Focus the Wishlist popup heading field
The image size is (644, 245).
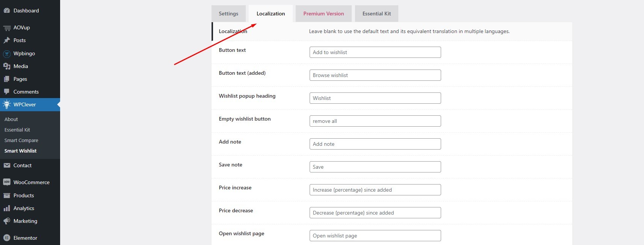coord(375,98)
